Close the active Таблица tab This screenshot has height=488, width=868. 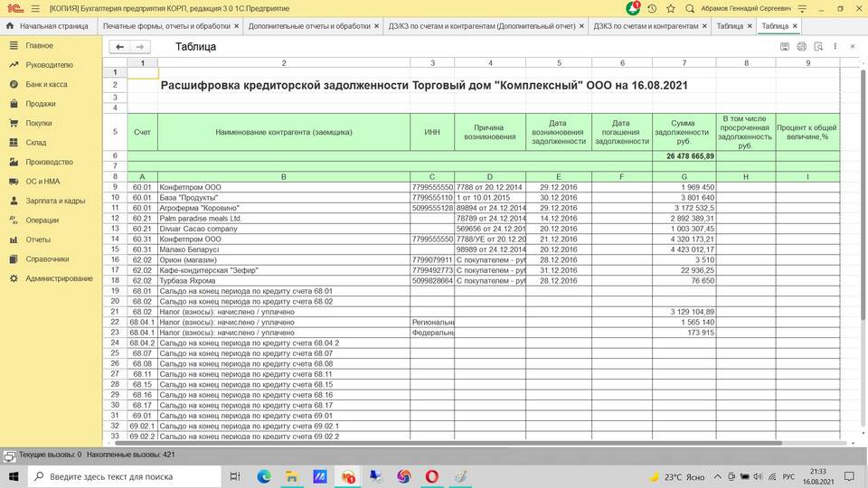[x=795, y=26]
